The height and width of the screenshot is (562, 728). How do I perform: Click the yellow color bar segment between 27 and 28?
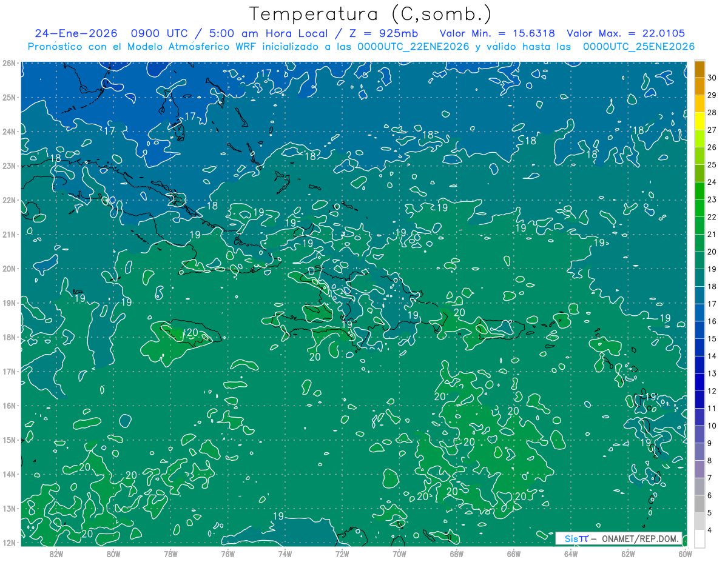(699, 121)
